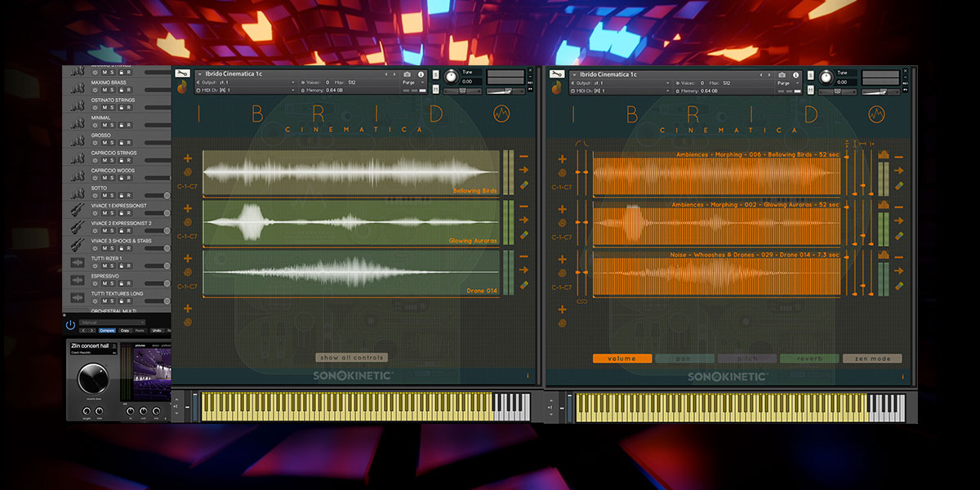Switch to the reverb tab
980x490 pixels.
tap(808, 359)
